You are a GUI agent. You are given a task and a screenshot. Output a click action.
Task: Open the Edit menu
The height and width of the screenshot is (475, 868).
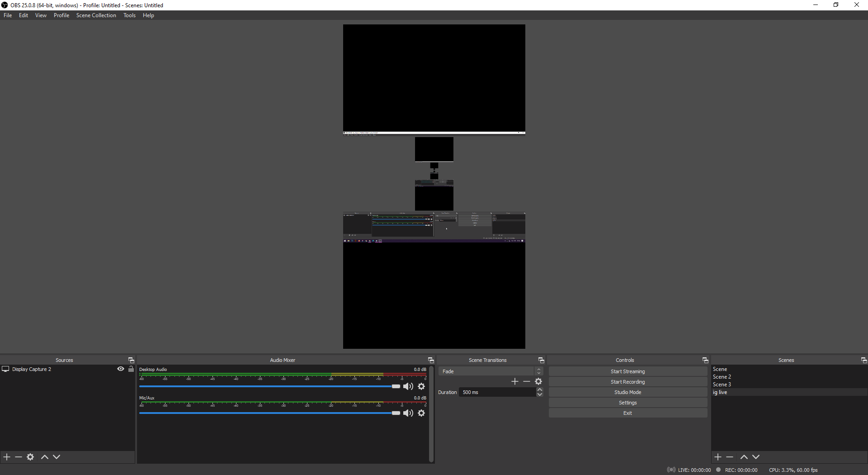pos(24,15)
